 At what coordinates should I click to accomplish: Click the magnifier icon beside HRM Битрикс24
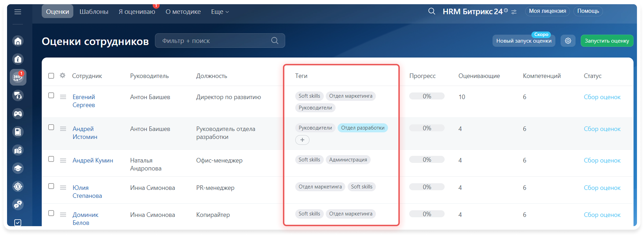pos(431,11)
